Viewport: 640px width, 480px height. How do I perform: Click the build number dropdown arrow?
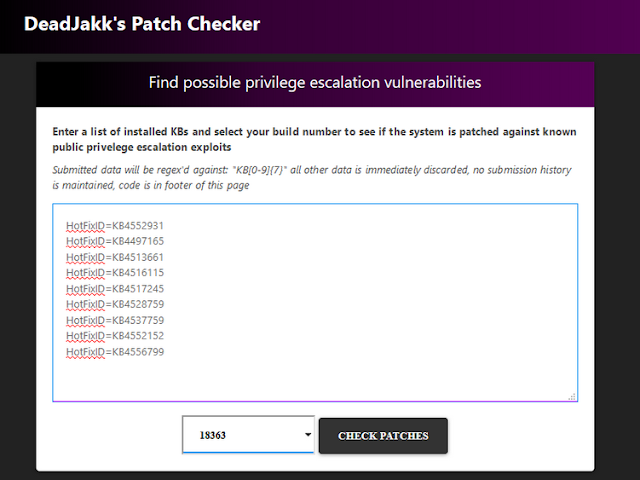pyautogui.click(x=307, y=436)
